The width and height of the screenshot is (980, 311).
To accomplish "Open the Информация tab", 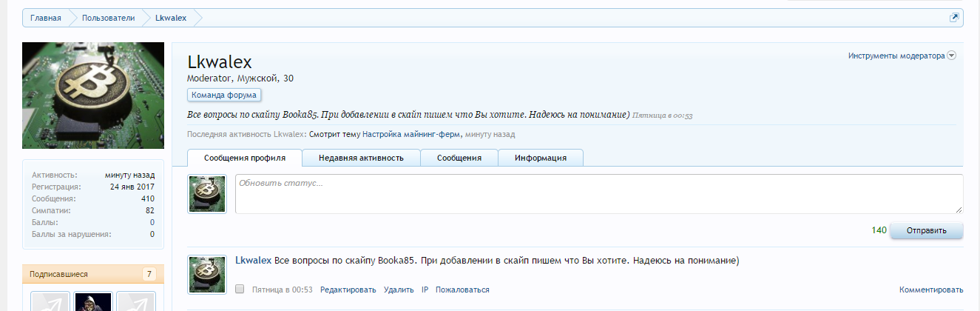I will [541, 158].
